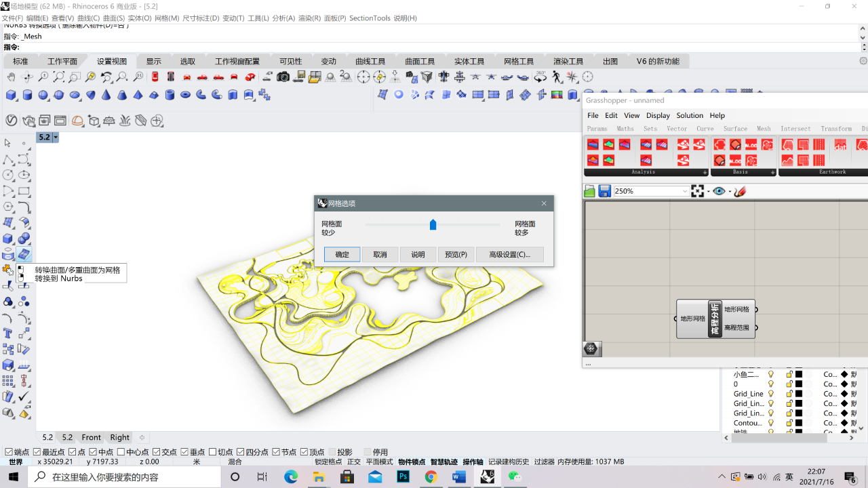868x488 pixels.
Task: Click the Grasshopper save file disk icon
Action: 604,192
